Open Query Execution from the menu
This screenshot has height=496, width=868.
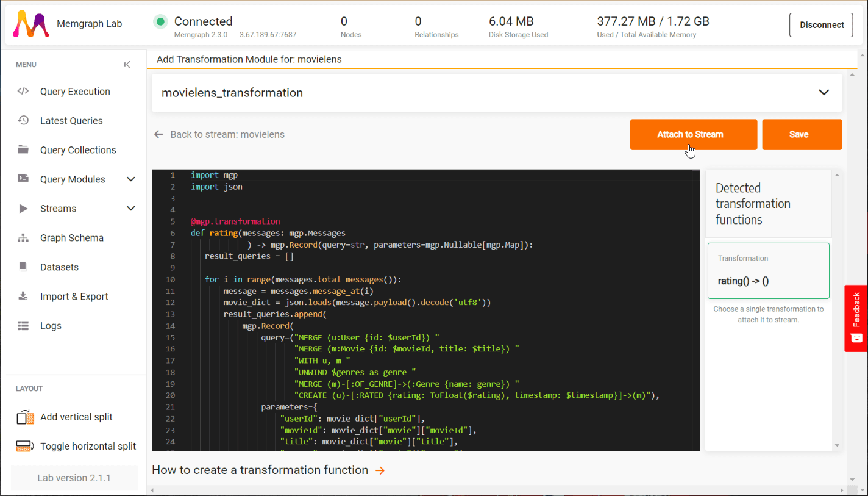(75, 92)
